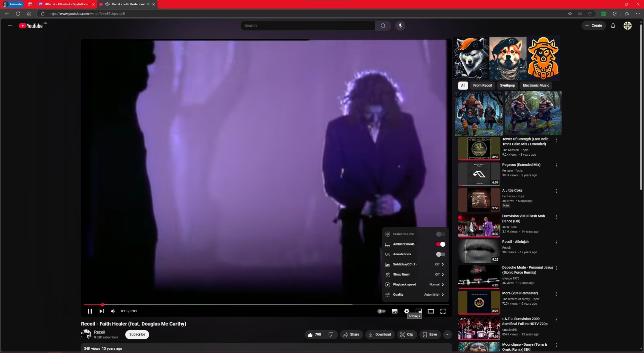Skip to the next video
Image resolution: width=644 pixels, height=353 pixels.
pos(101,311)
